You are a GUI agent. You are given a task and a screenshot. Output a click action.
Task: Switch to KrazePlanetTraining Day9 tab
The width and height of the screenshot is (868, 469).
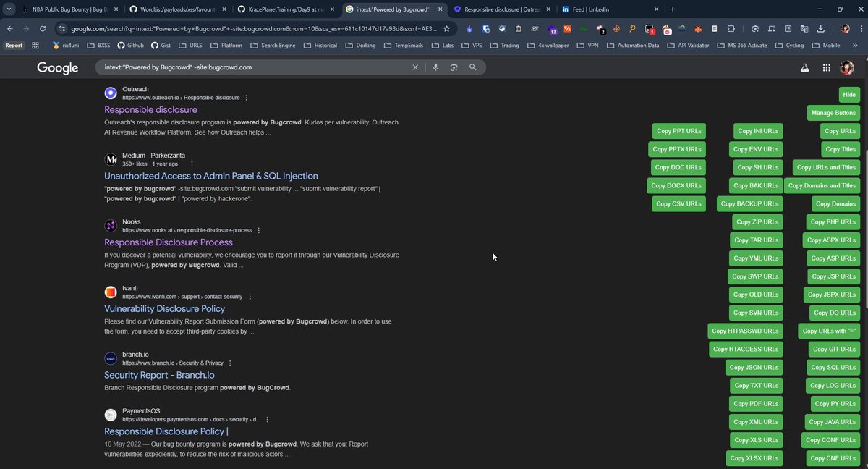(287, 9)
